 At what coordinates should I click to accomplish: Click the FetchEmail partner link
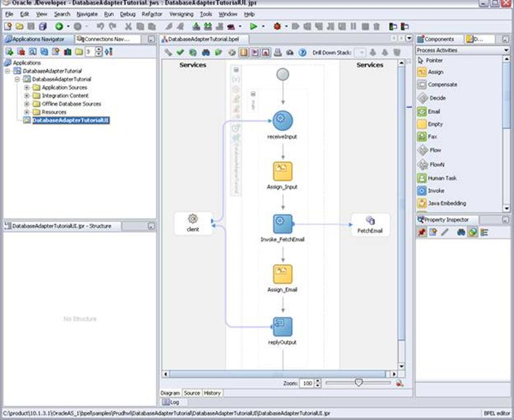tap(370, 225)
